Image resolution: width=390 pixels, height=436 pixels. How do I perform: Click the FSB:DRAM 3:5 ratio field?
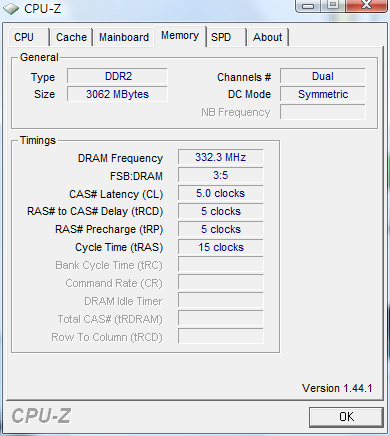point(221,175)
